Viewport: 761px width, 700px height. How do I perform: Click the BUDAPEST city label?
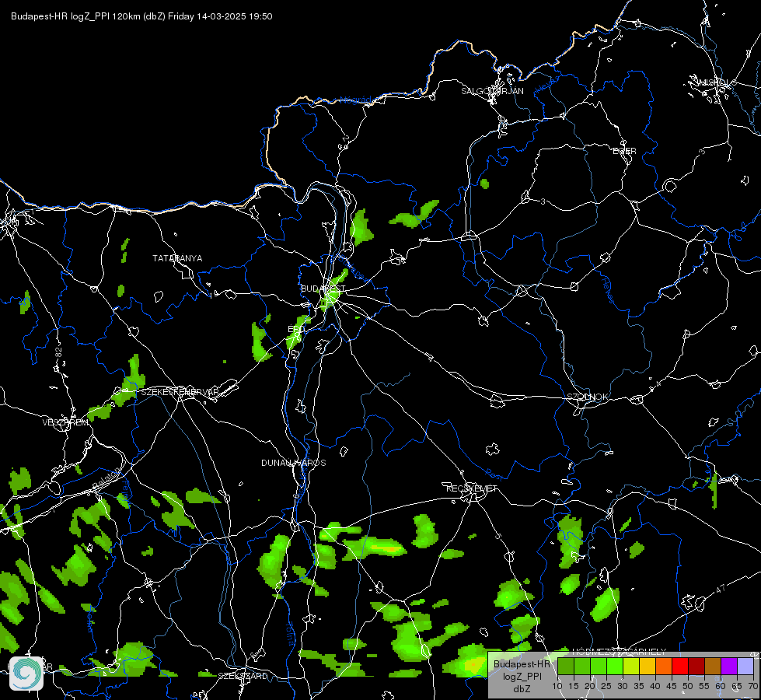323,289
